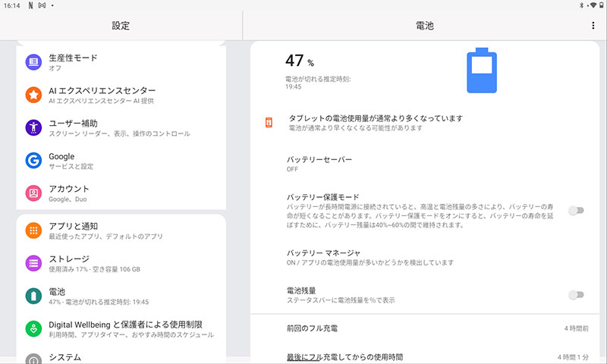Open the Digital Wellbeing icon

[x=33, y=329]
